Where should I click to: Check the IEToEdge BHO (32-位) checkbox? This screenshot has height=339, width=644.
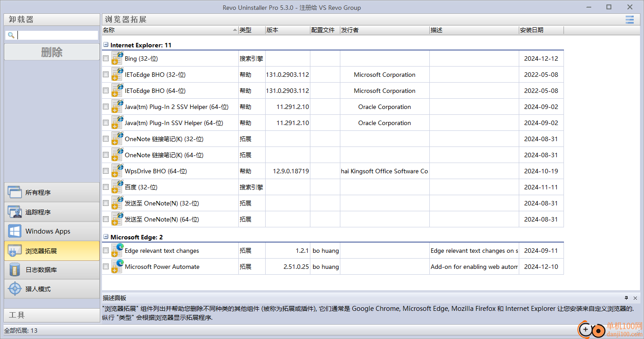tap(106, 74)
